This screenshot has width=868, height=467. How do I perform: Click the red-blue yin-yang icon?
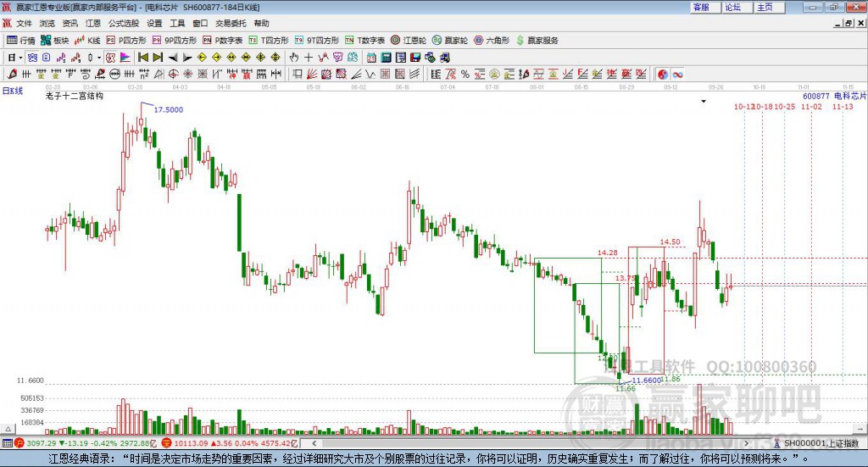click(663, 74)
